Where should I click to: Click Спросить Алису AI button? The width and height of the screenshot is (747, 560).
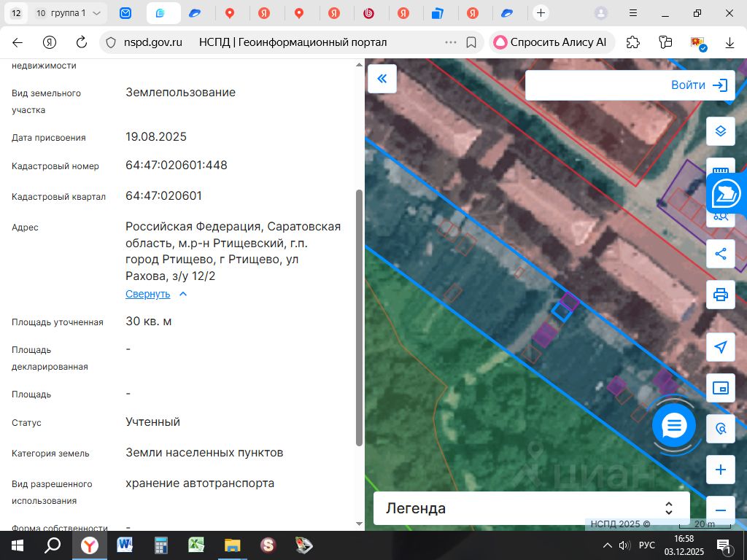[x=551, y=42]
